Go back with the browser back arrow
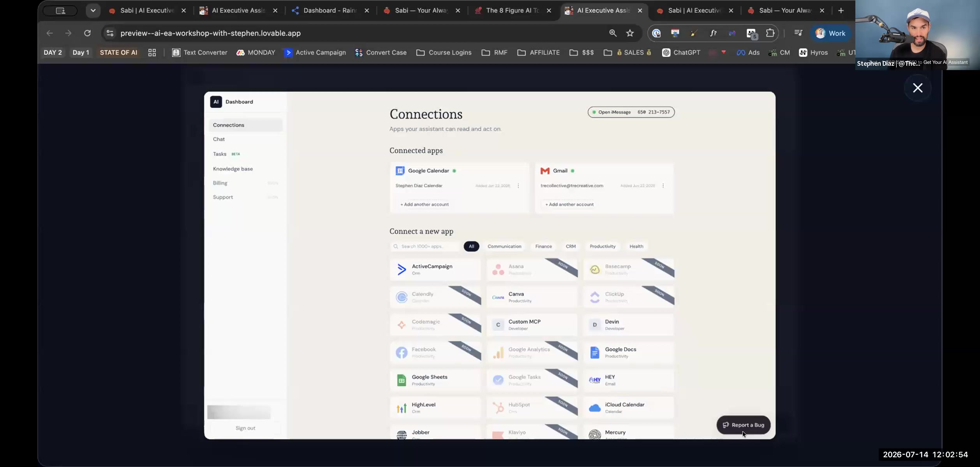Viewport: 980px width, 467px height. pos(49,33)
